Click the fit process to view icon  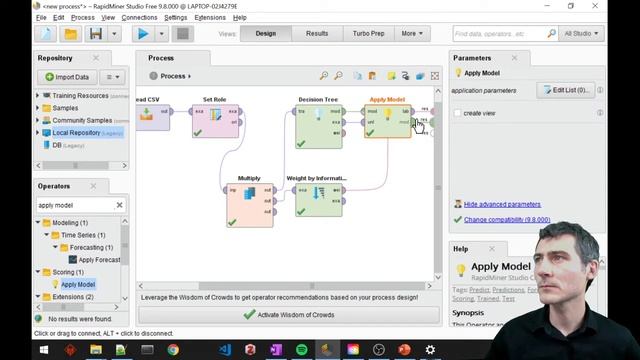435,76
